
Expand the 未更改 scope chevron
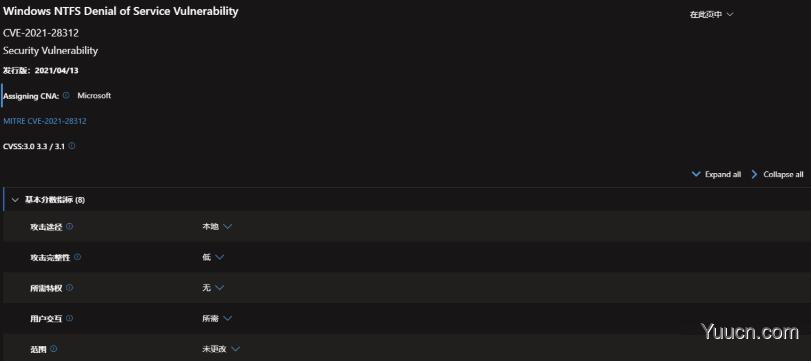click(x=235, y=349)
